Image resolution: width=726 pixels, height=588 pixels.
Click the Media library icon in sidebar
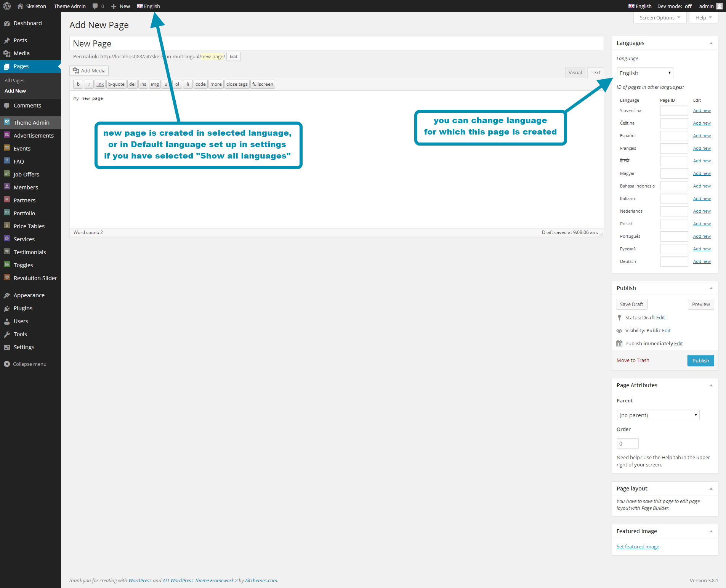(x=7, y=53)
